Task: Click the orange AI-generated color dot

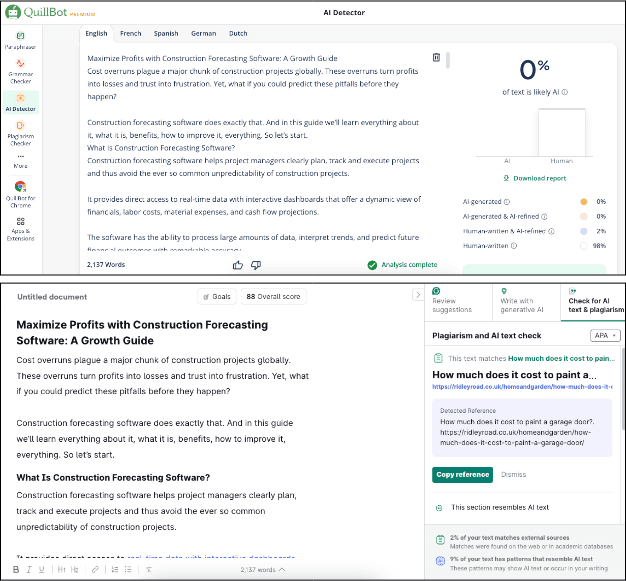Action: point(584,202)
